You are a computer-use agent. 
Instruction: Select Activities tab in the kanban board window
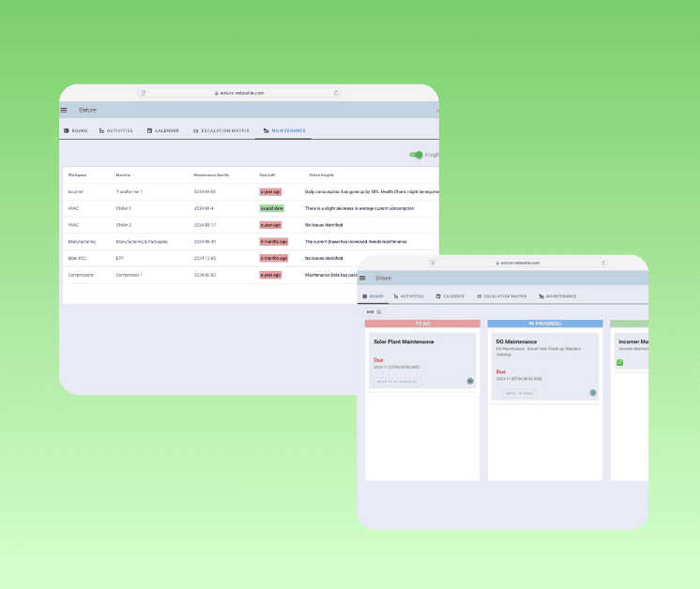pos(408,296)
